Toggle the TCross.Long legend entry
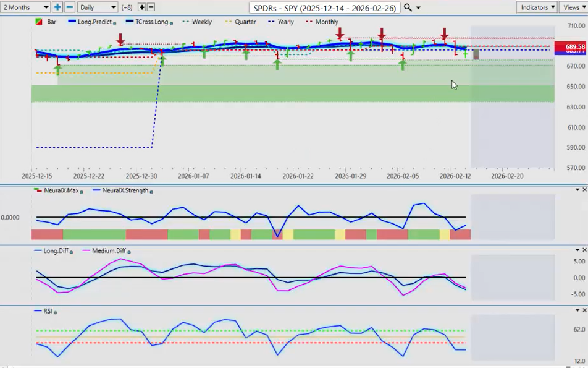The image size is (588, 368). (148, 22)
